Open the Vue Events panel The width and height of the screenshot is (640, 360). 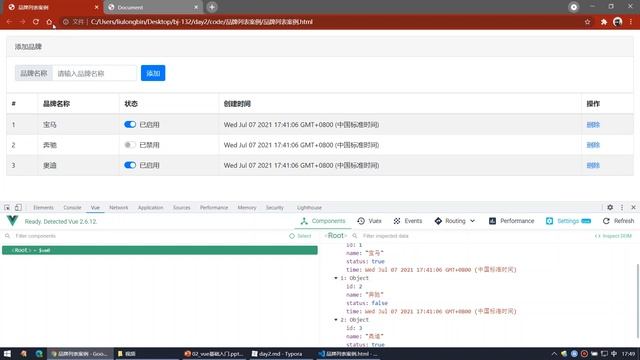407,221
